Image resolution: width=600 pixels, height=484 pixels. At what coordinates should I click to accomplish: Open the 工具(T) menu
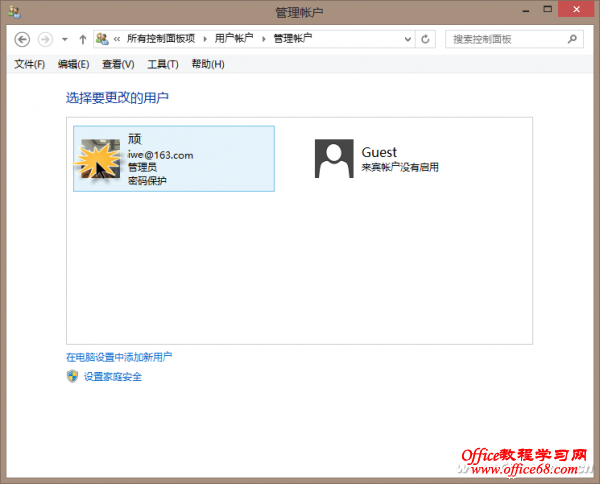pos(163,64)
